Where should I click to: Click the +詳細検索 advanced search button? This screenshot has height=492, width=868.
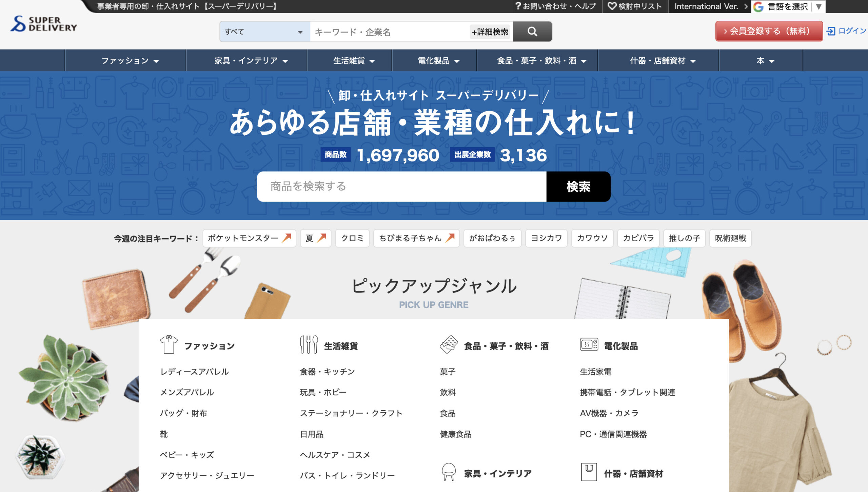point(490,32)
